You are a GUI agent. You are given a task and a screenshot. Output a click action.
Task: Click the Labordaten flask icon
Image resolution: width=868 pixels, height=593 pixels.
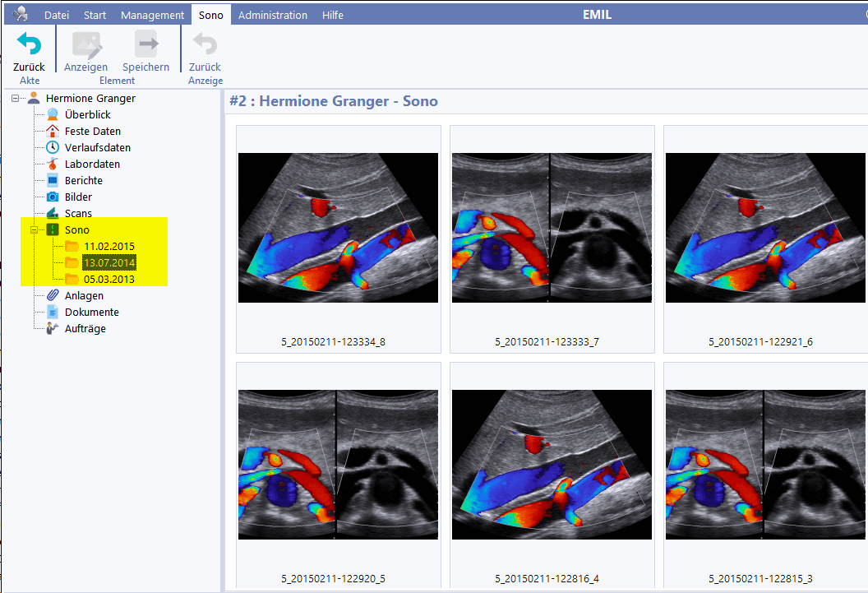[x=53, y=164]
